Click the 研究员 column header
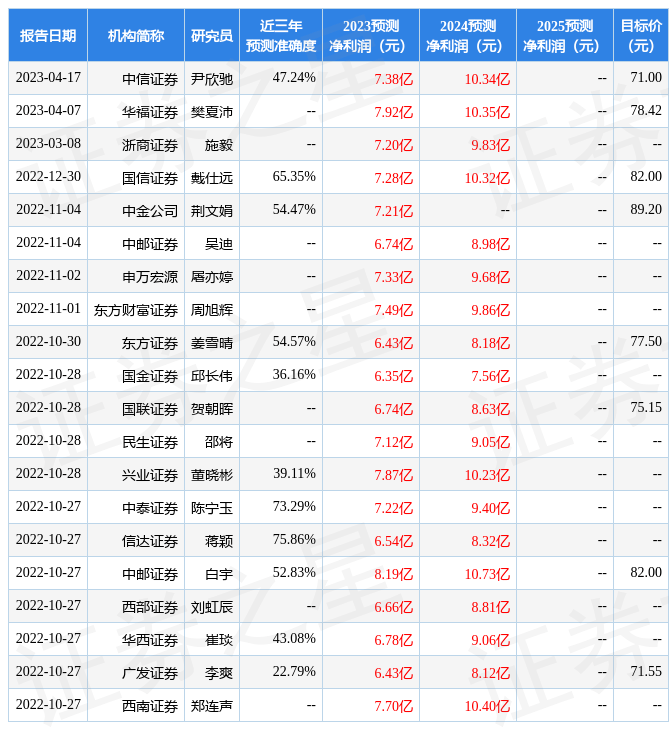Image resolution: width=669 pixels, height=730 pixels. click(212, 35)
